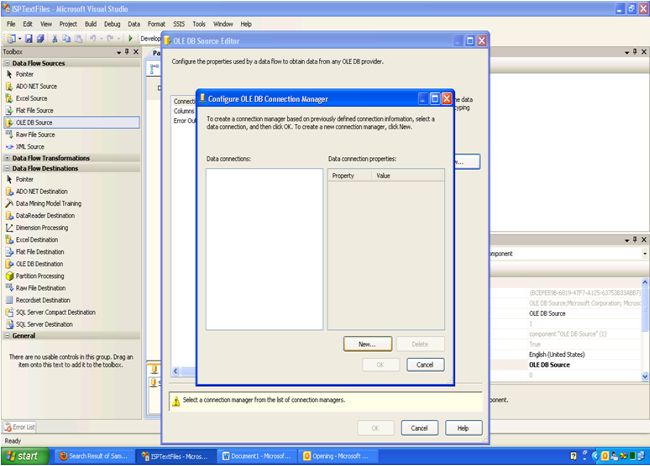Select the Columns page in Source Editor
650x466 pixels.
184,111
